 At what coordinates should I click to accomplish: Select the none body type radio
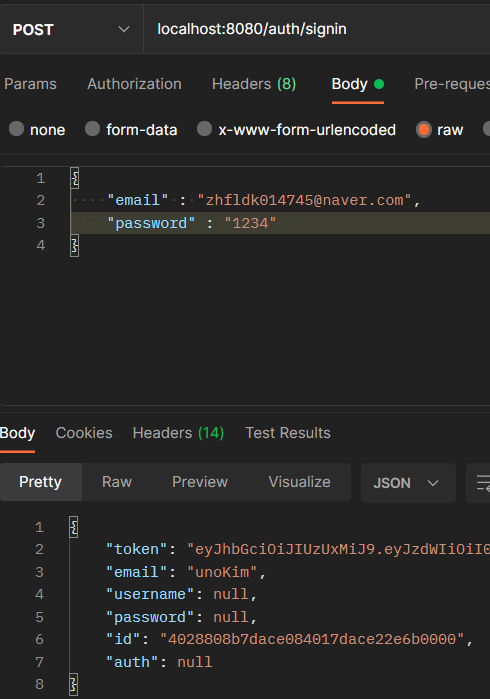coord(16,129)
